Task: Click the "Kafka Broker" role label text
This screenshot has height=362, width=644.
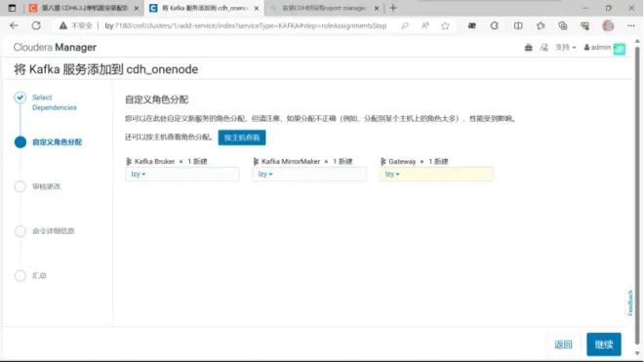Action: coord(154,161)
